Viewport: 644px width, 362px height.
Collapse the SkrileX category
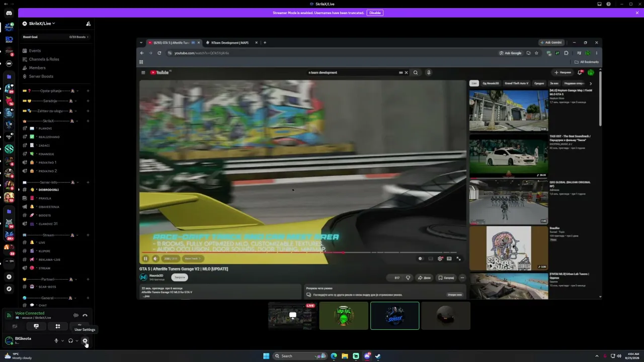tap(49, 121)
